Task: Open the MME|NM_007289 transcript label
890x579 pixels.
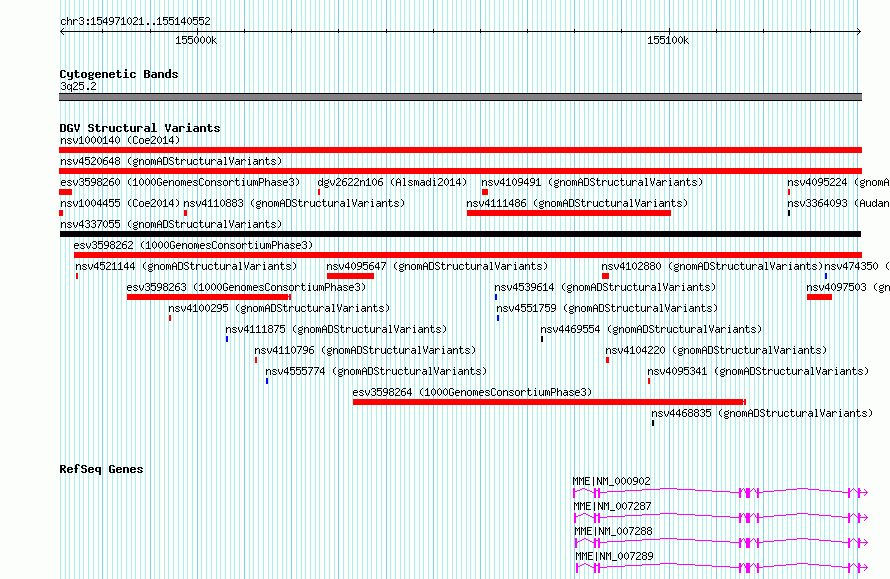Action: (615, 556)
